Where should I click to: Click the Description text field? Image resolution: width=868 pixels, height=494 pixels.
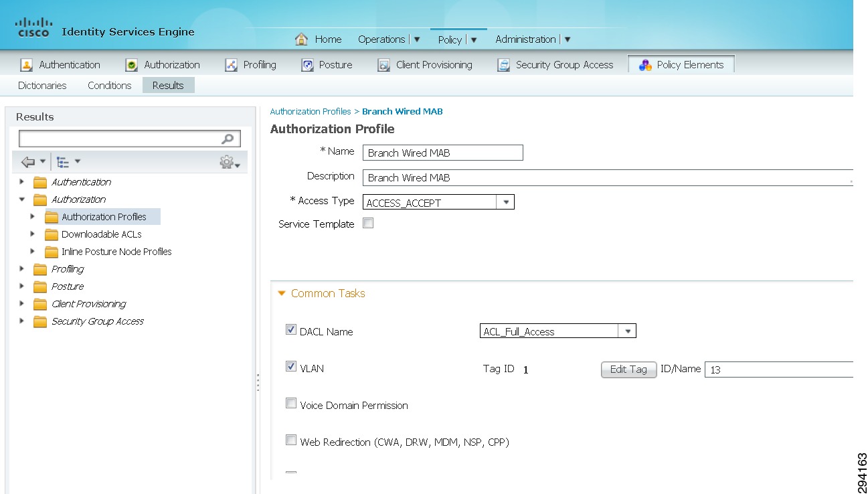pyautogui.click(x=608, y=178)
